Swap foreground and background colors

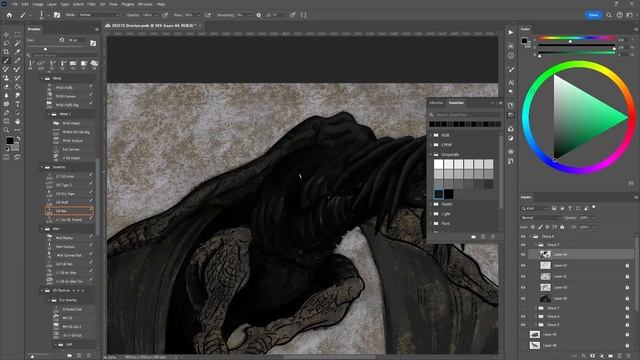click(18, 139)
